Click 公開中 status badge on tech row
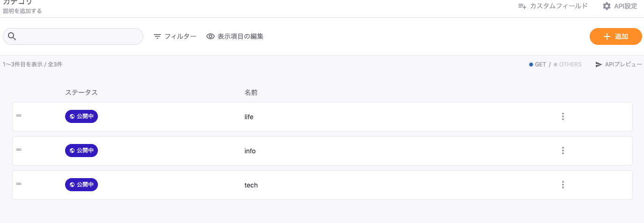 point(81,185)
